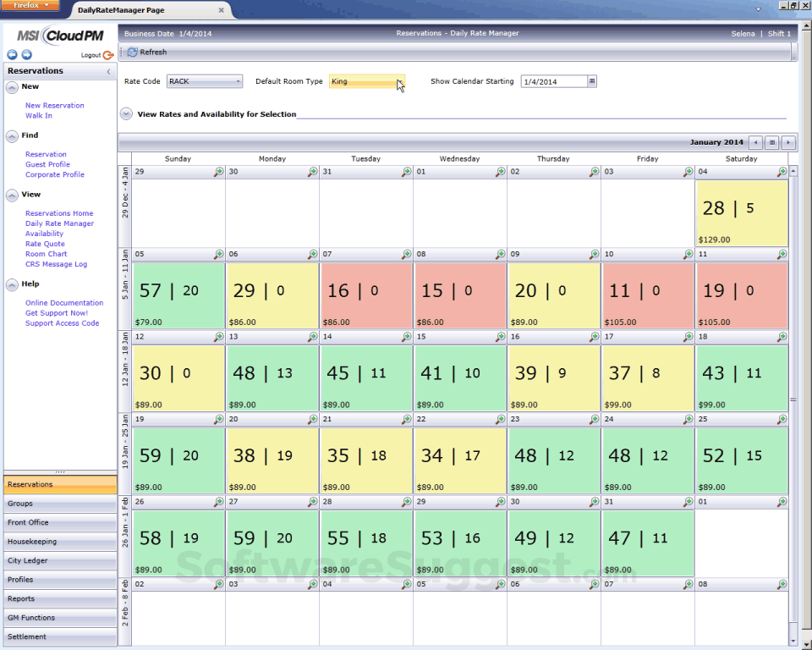The image size is (812, 650).
Task: Collapse the Find section in the sidebar
Action: [x=12, y=136]
